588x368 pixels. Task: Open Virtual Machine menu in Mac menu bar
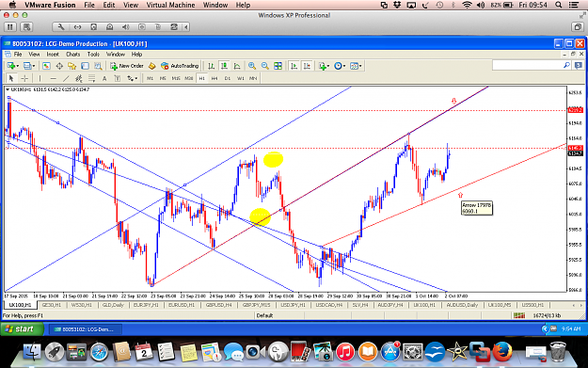pos(170,5)
